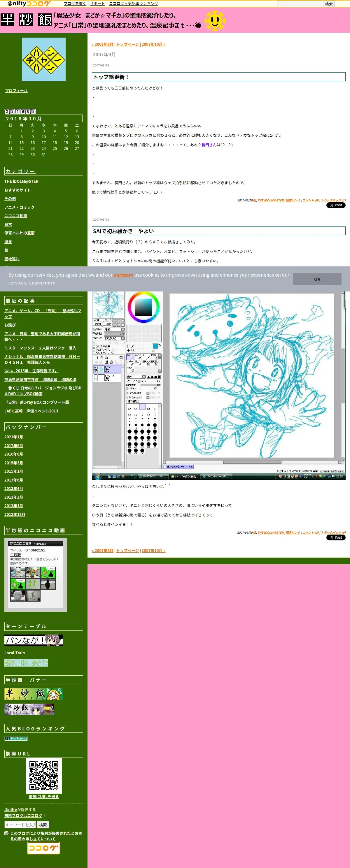Open お詫び recent article

point(10,325)
